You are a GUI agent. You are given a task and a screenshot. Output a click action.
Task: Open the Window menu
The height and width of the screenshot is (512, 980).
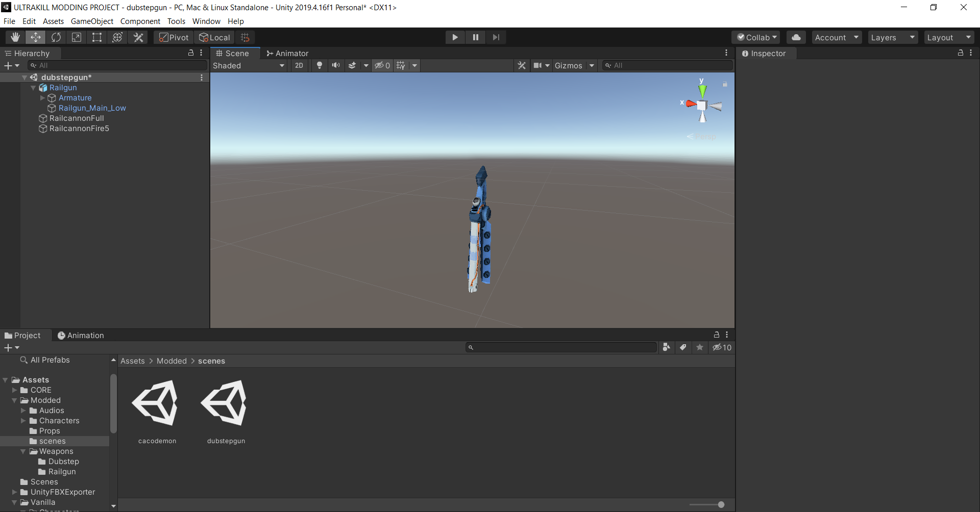coord(206,21)
